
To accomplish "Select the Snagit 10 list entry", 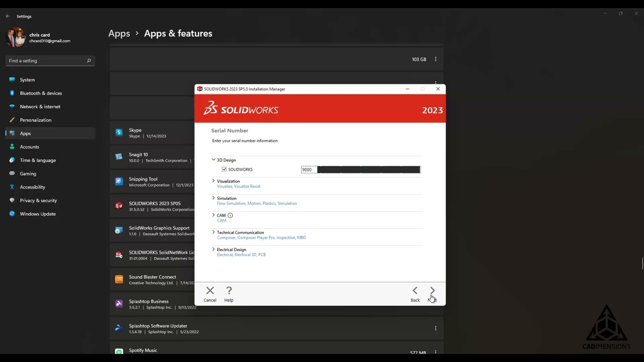I will pyautogui.click(x=152, y=157).
